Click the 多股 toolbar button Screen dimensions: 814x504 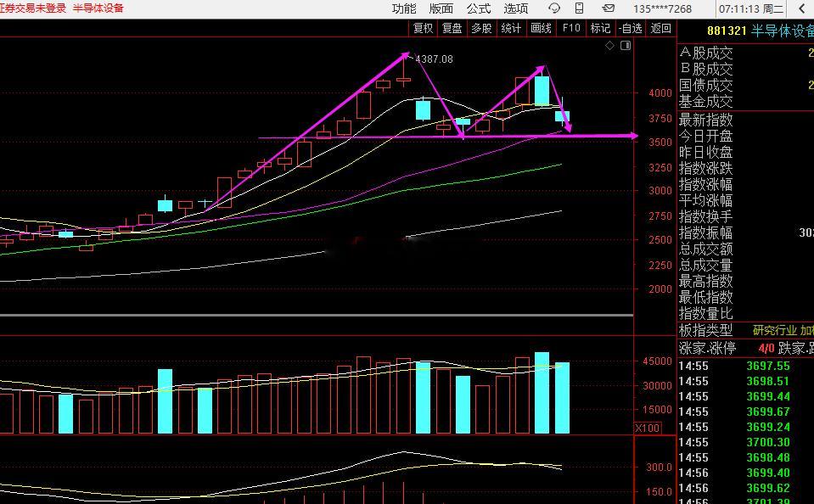[x=481, y=29]
